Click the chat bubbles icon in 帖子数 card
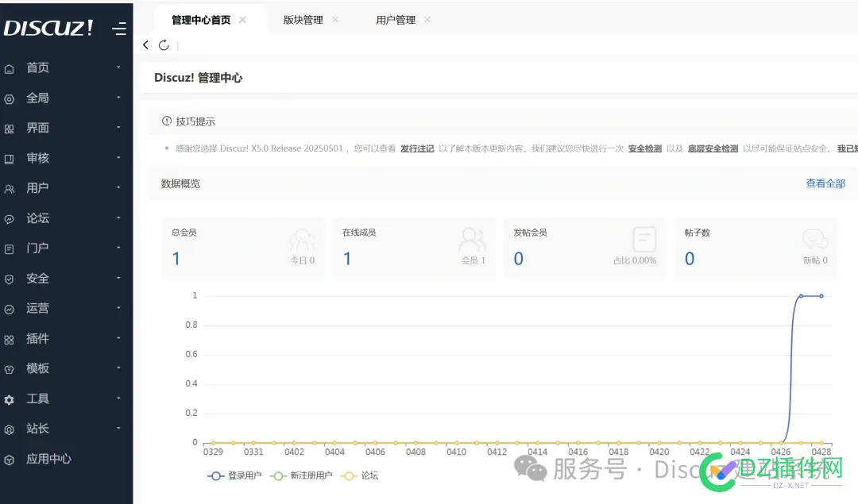The height and width of the screenshot is (504, 858). coord(815,240)
